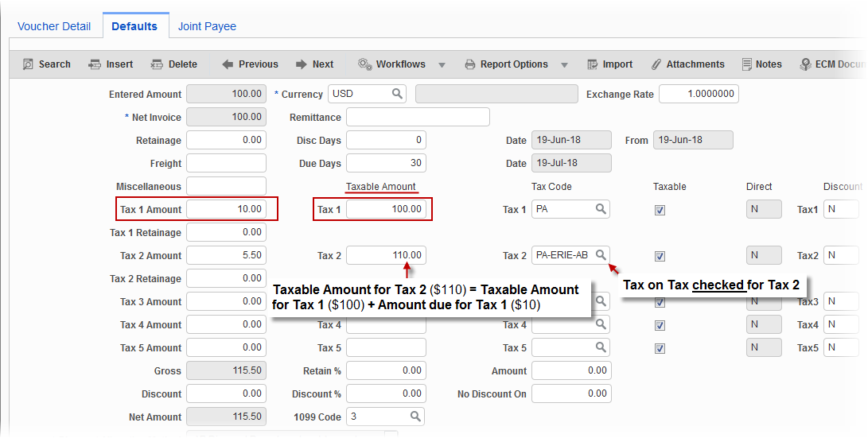868x438 pixels.
Task: Click the 1099 Code field
Action: 385,417
